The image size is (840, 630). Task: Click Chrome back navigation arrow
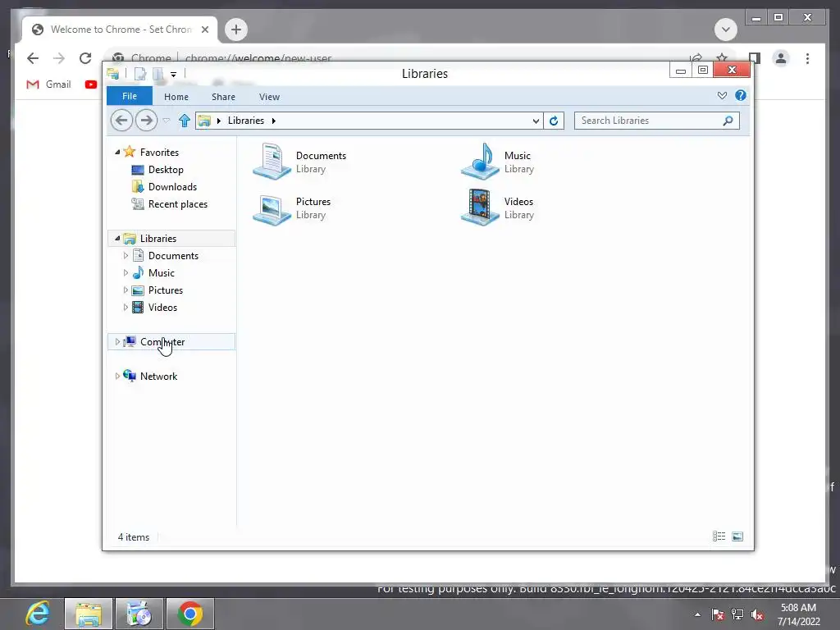click(x=33, y=58)
